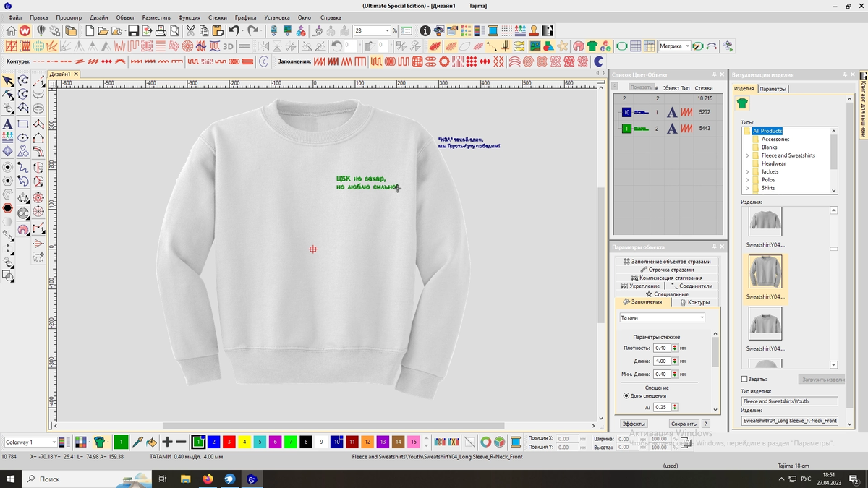Screen dimensions: 868x488
Task: Switch to the Контуры tab in object properties
Action: [x=694, y=302]
